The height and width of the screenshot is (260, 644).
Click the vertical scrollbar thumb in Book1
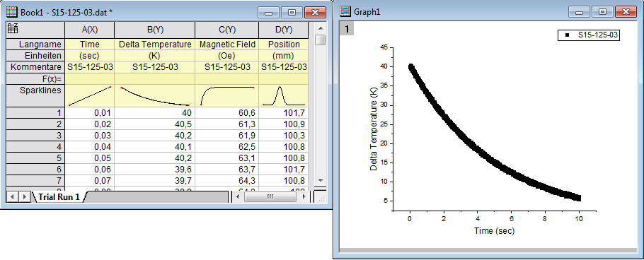[x=321, y=40]
